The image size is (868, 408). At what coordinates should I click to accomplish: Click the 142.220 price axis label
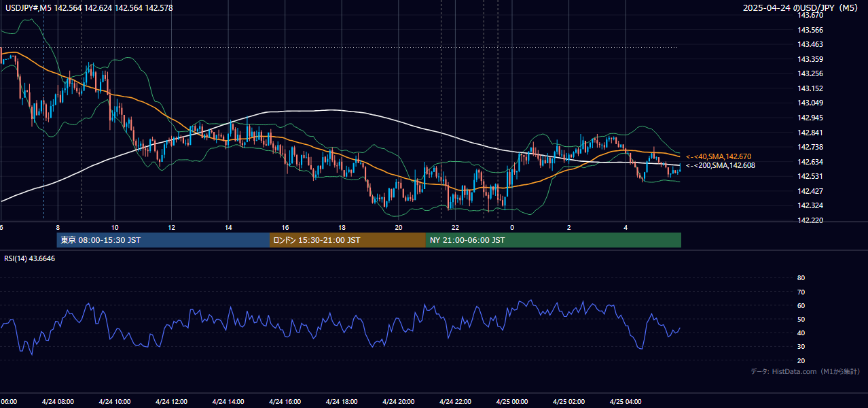click(x=810, y=220)
